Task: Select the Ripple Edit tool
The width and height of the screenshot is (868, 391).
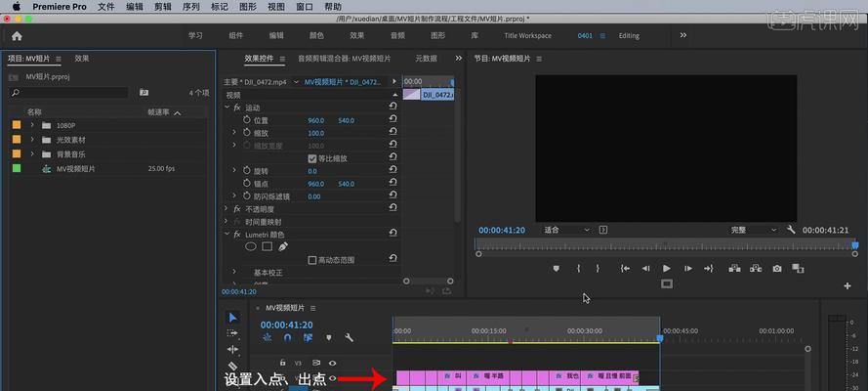Action: point(232,350)
